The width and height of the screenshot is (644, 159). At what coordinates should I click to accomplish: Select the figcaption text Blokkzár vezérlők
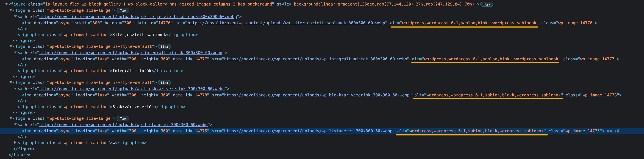[133, 107]
